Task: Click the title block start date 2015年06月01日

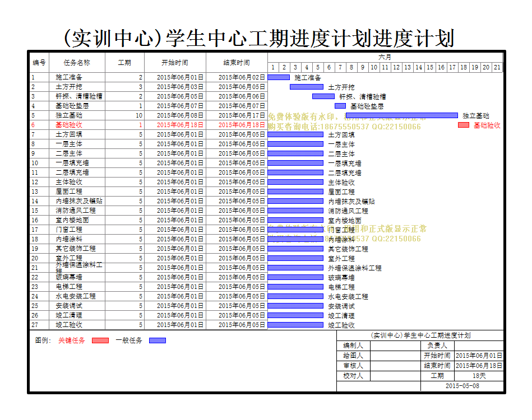Action: 479,356
